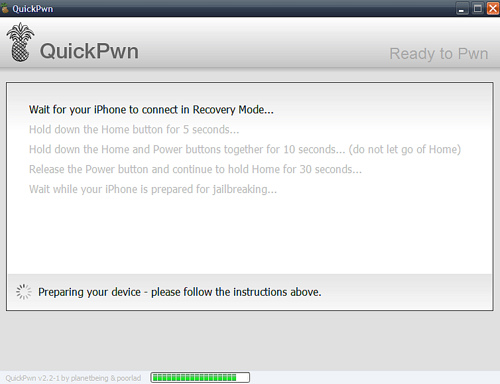Click the "Ready to Pwn" header text

[439, 54]
